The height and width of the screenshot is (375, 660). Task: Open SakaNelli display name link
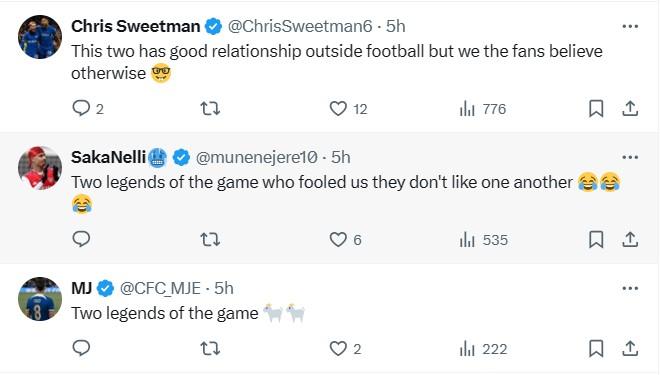coord(109,157)
